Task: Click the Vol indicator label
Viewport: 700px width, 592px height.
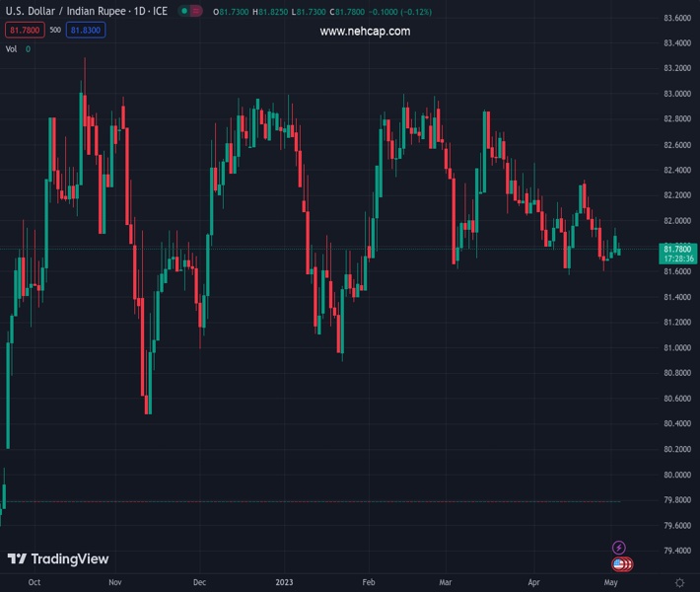Action: pos(11,48)
